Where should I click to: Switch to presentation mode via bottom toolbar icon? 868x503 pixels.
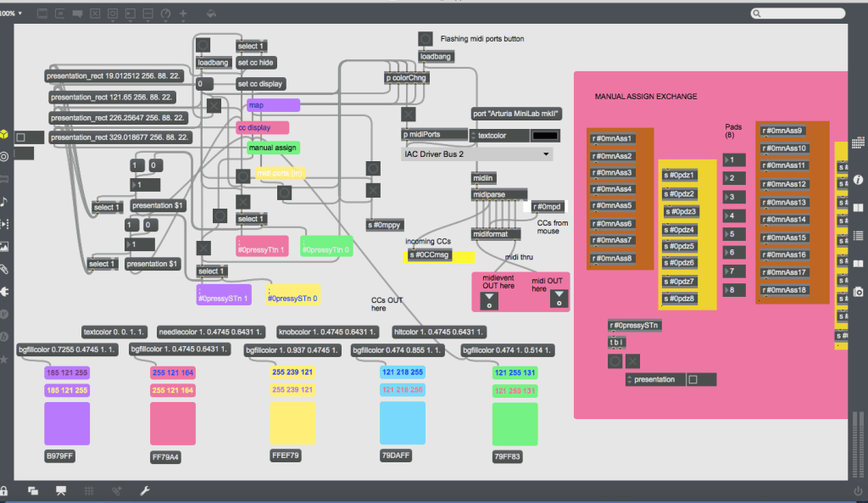tap(60, 490)
